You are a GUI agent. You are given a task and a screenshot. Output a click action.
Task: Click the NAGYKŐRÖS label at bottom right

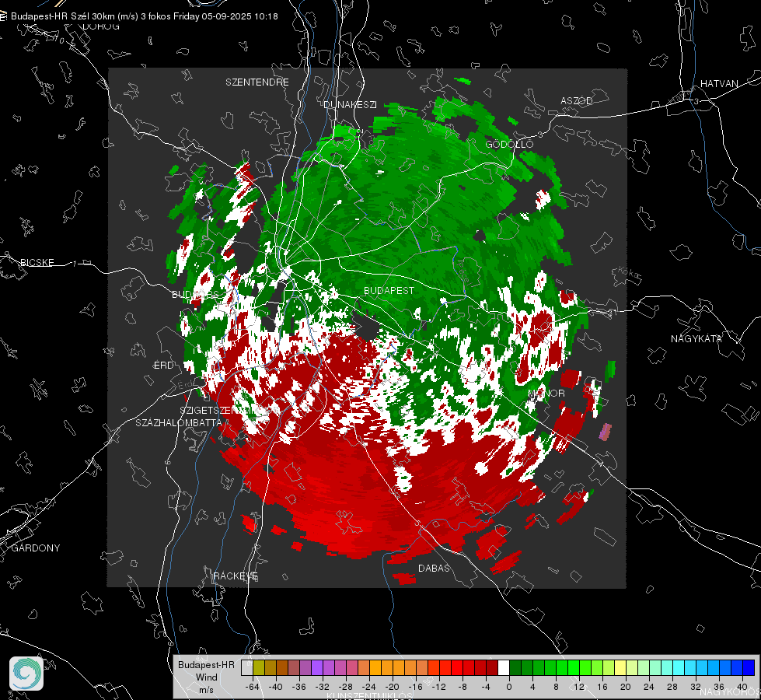point(730,691)
